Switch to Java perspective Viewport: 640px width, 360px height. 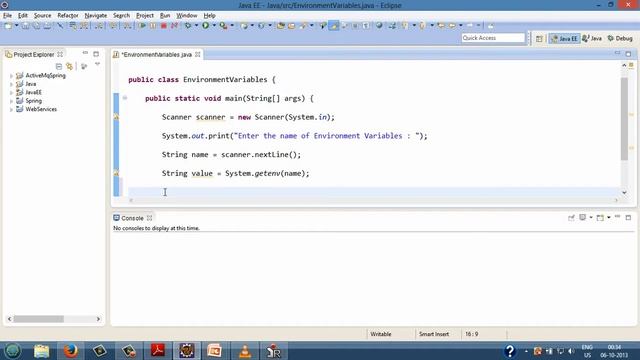592,38
